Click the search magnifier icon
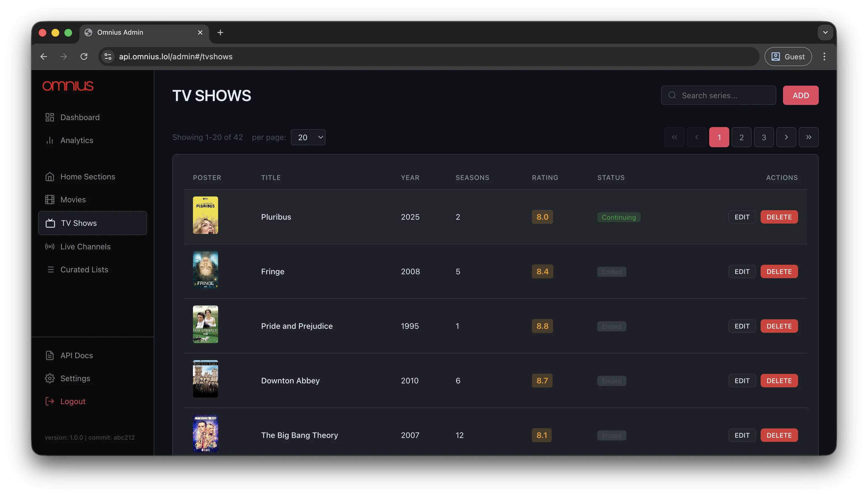 click(x=672, y=95)
